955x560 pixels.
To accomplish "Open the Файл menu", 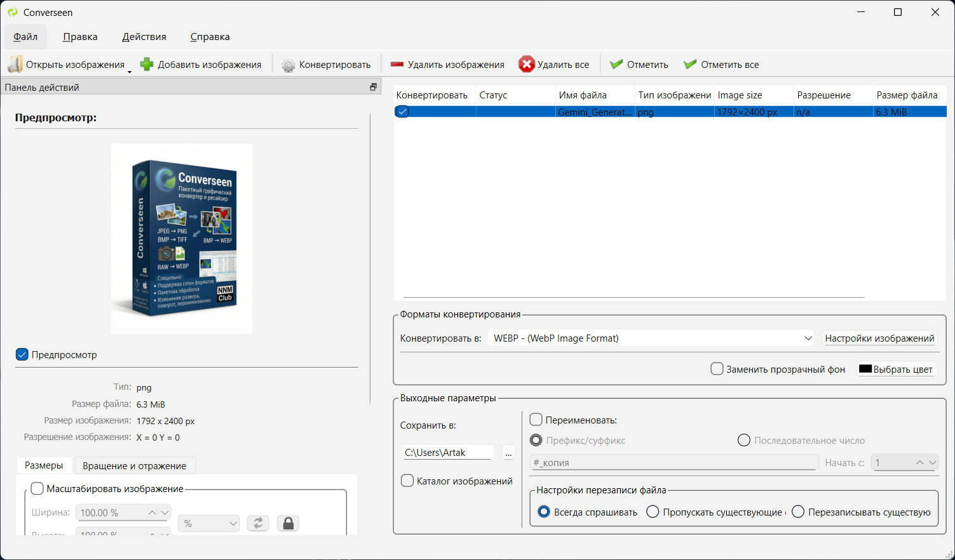I will pyautogui.click(x=25, y=37).
